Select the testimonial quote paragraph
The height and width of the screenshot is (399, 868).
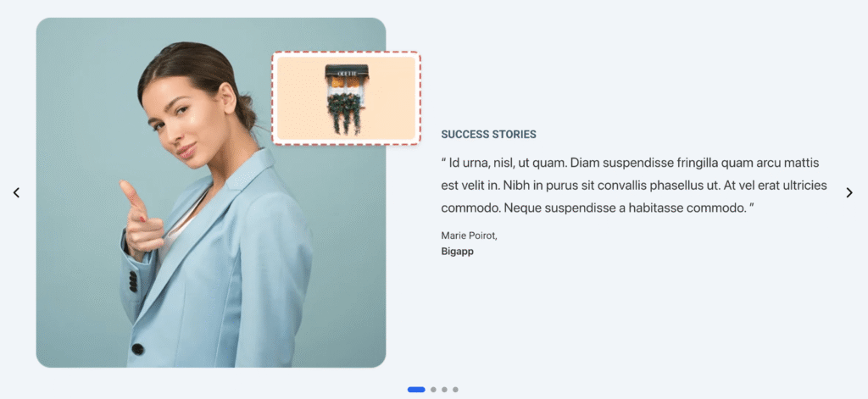[634, 186]
